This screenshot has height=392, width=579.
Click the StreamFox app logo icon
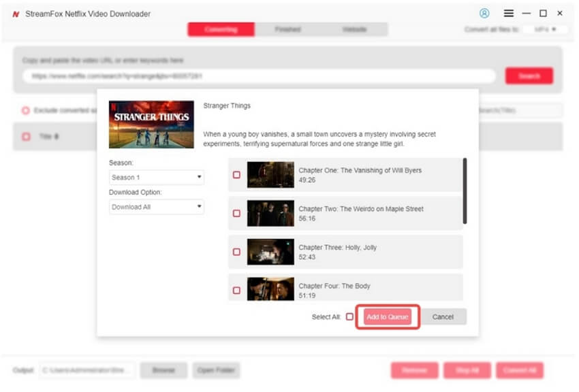coord(16,14)
